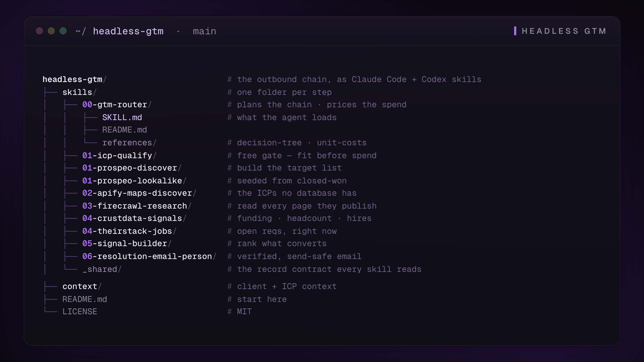Click the red window dot
Viewport: 644px width, 362px height.
39,31
